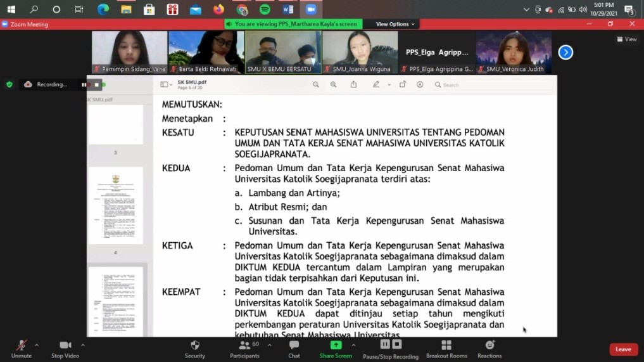This screenshot has width=644, height=362.
Task: Expand arrow next to Participants
Action: [x=269, y=345]
